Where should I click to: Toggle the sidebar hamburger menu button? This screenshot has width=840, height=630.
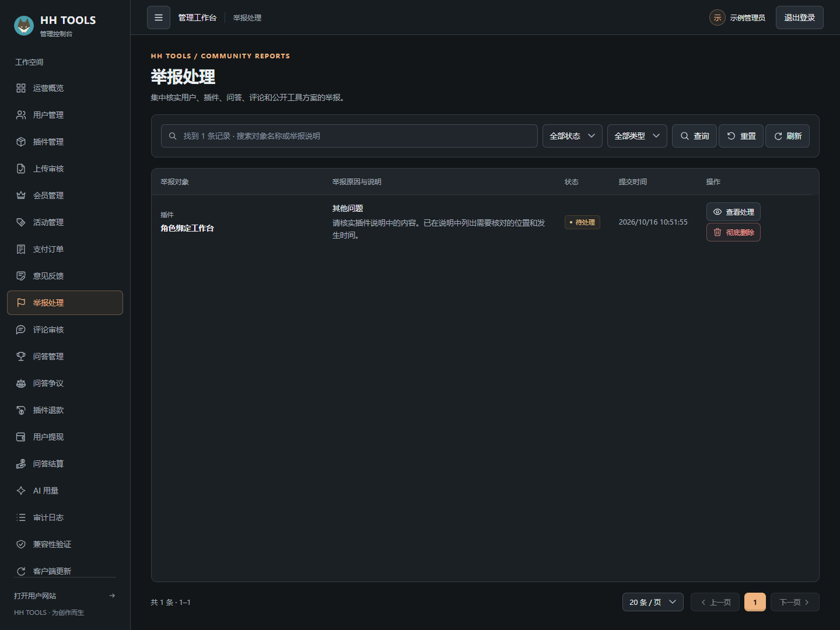159,17
